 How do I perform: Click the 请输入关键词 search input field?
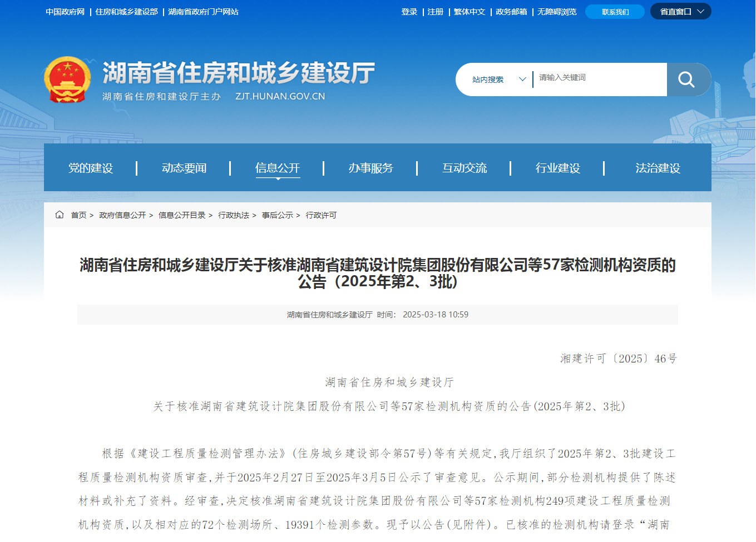pyautogui.click(x=600, y=78)
